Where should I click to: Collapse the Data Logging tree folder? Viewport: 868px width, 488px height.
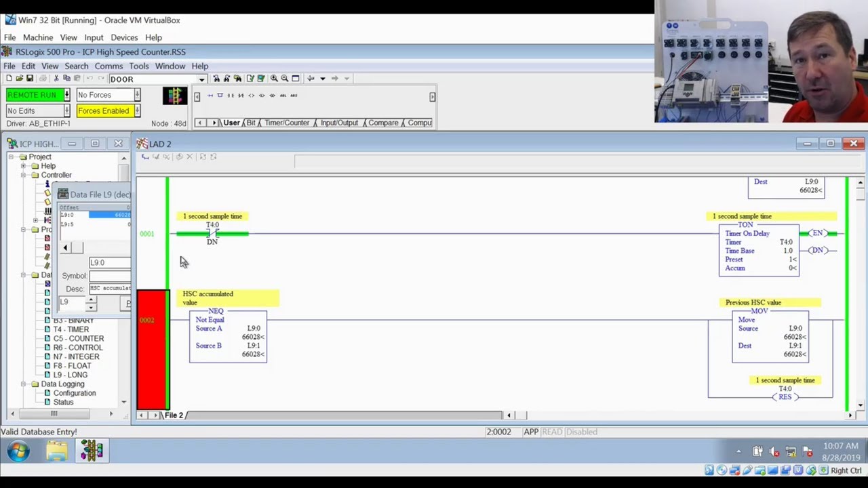(24, 384)
